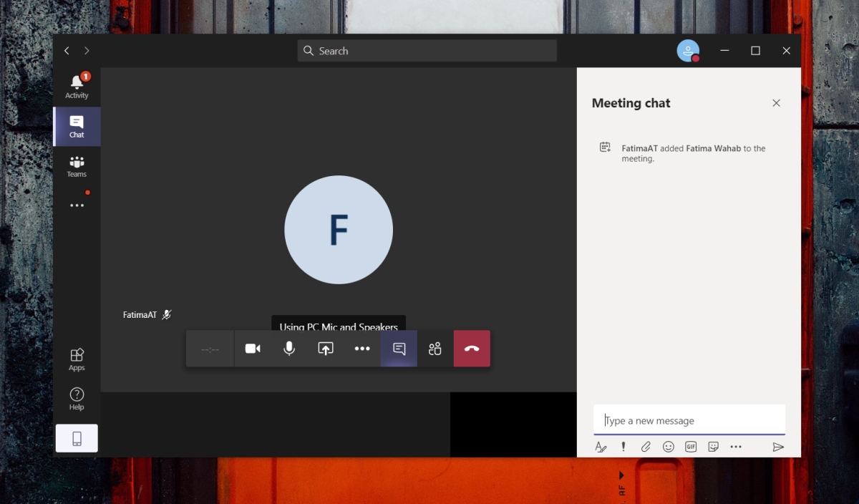Open the sticker picker
The image size is (859, 504).
(x=713, y=447)
